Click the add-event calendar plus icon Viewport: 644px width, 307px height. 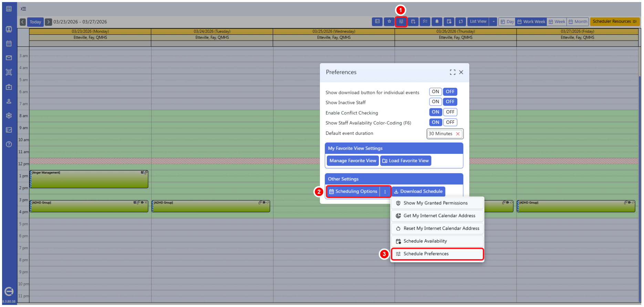tap(413, 22)
